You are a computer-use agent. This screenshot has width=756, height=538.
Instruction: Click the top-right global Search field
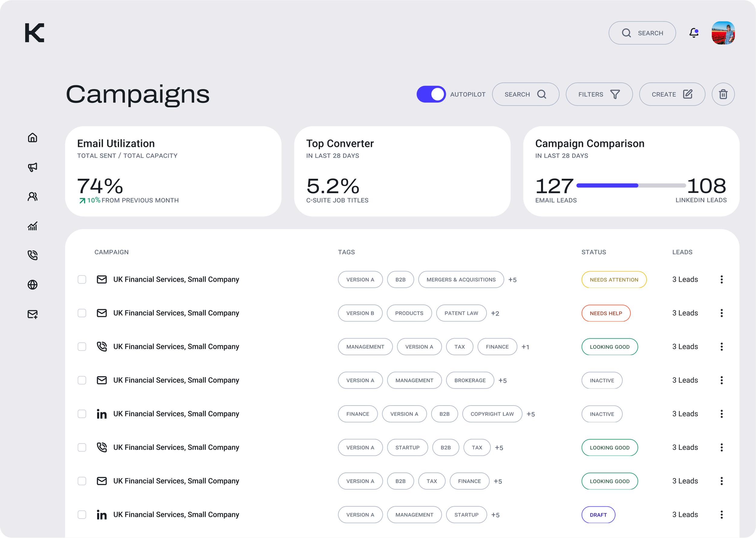[x=642, y=33]
